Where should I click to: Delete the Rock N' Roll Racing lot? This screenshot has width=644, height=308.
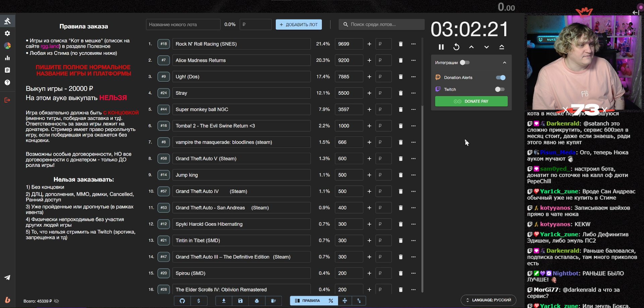point(400,44)
